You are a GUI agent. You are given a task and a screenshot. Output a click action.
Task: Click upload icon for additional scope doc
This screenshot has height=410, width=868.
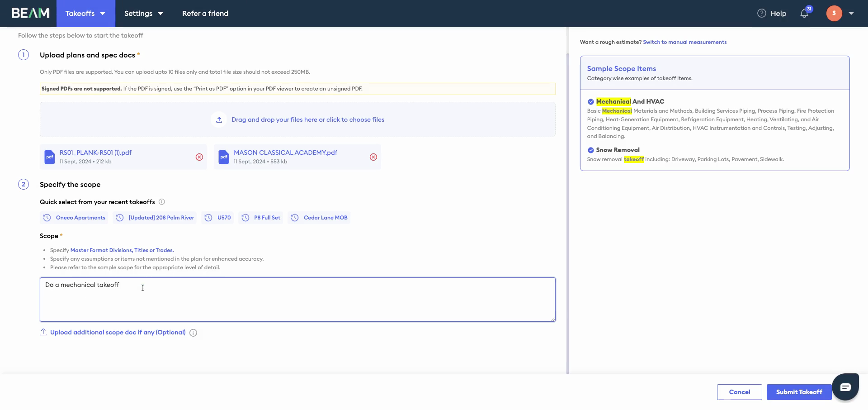tap(43, 332)
